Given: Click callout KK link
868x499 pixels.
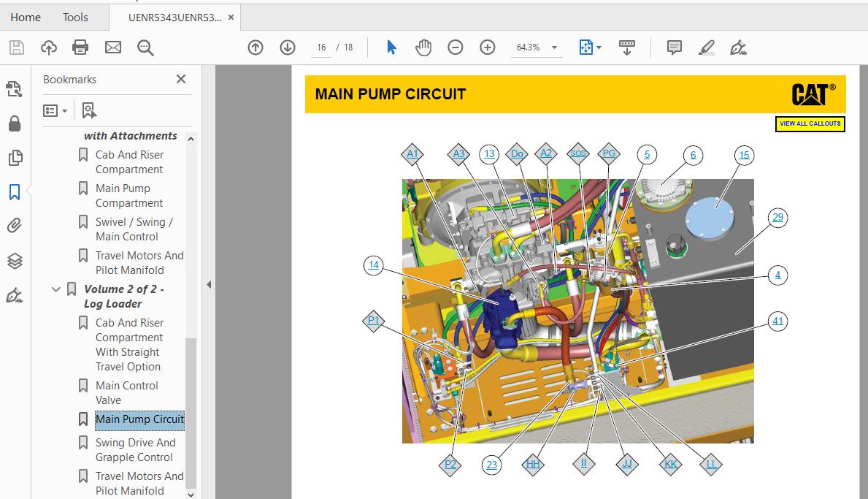Looking at the screenshot, I should click(x=670, y=464).
